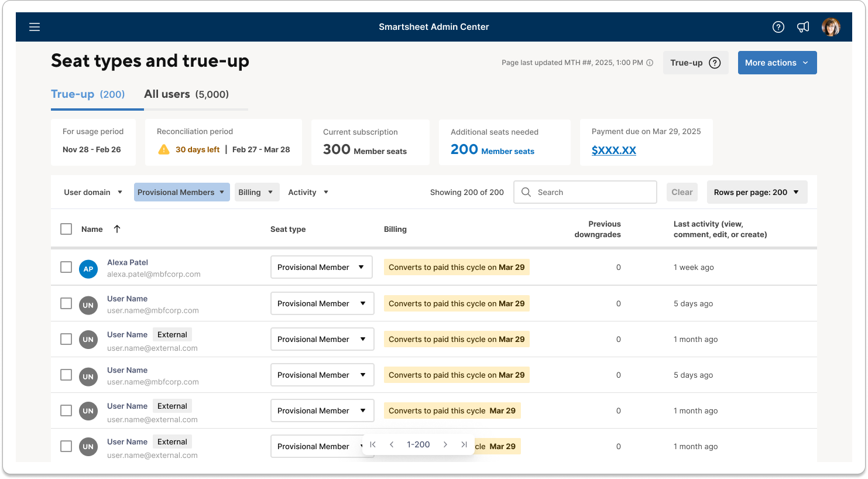Click the Billing column header

click(x=395, y=229)
